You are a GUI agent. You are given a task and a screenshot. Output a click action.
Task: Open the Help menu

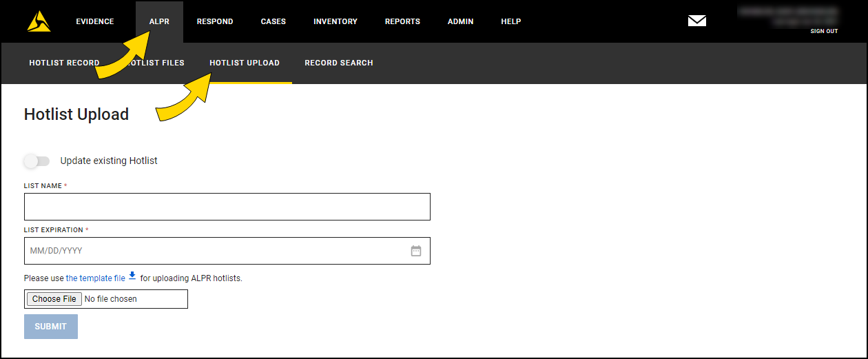click(510, 21)
